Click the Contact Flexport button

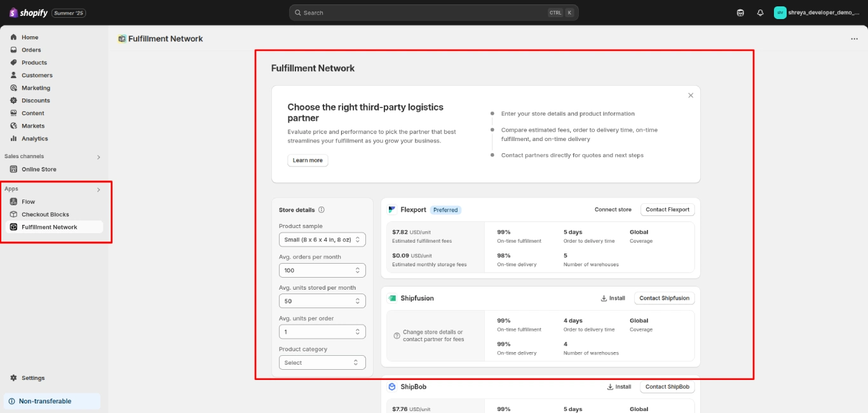point(667,210)
